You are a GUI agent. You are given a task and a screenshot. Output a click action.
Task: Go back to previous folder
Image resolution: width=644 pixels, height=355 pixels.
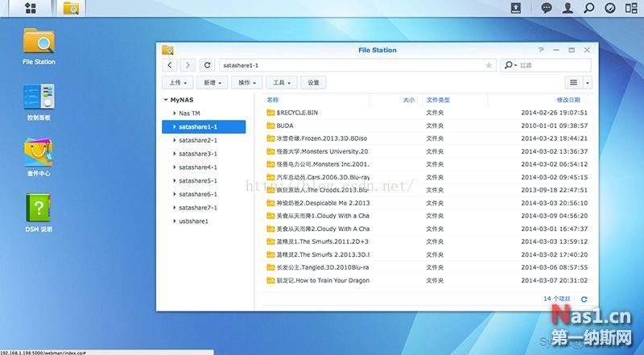pos(171,65)
